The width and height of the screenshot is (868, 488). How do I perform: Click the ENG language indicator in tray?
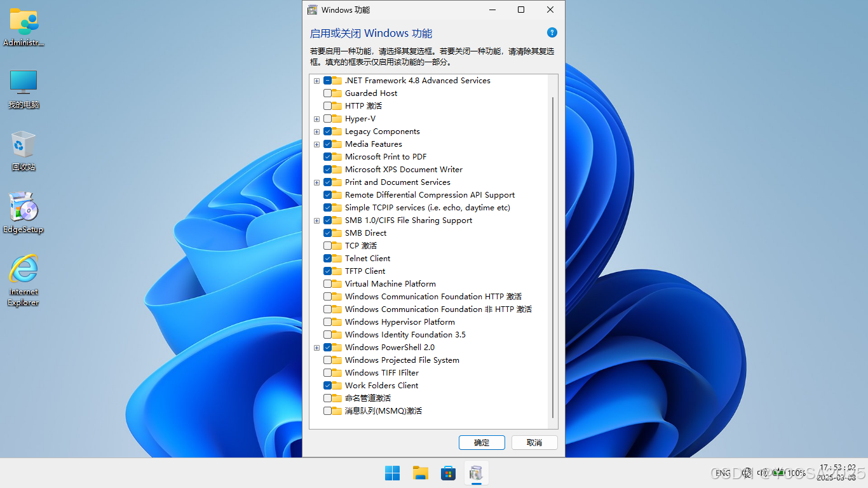(722, 473)
